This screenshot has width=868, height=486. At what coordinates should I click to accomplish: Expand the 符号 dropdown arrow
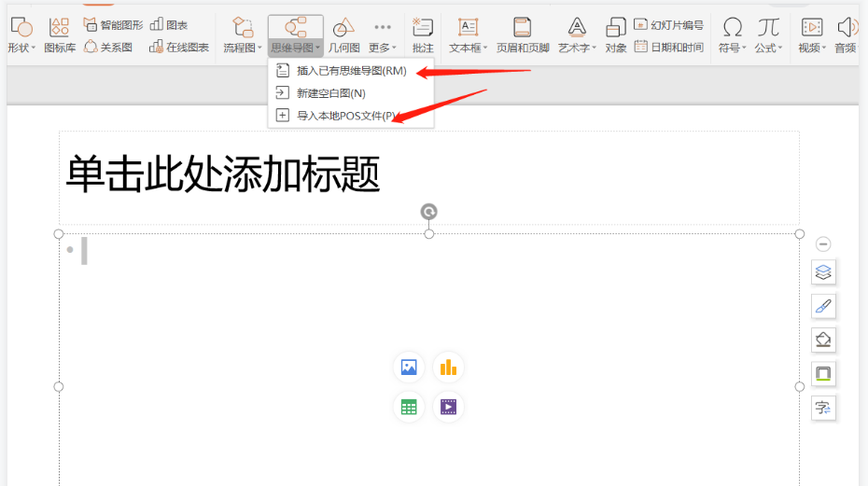point(744,49)
